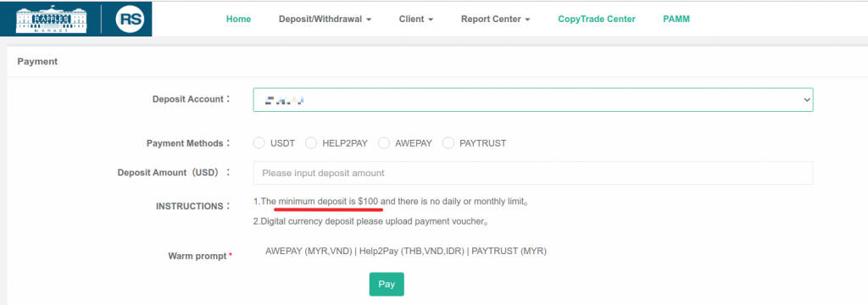Viewport: 868px width, 305px height.
Task: Click the 'Payment Methods' label
Action: click(x=188, y=143)
